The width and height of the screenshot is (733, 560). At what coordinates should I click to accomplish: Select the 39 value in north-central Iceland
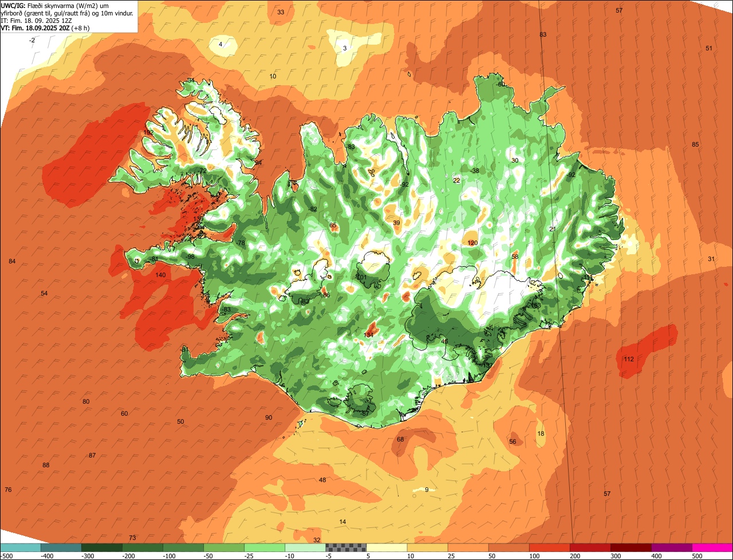[x=396, y=223]
